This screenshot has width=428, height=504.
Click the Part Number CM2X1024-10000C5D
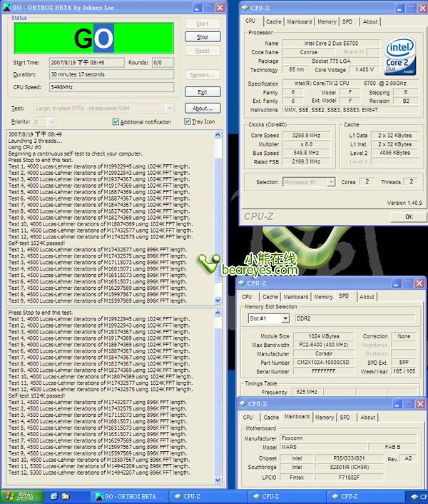click(x=323, y=363)
